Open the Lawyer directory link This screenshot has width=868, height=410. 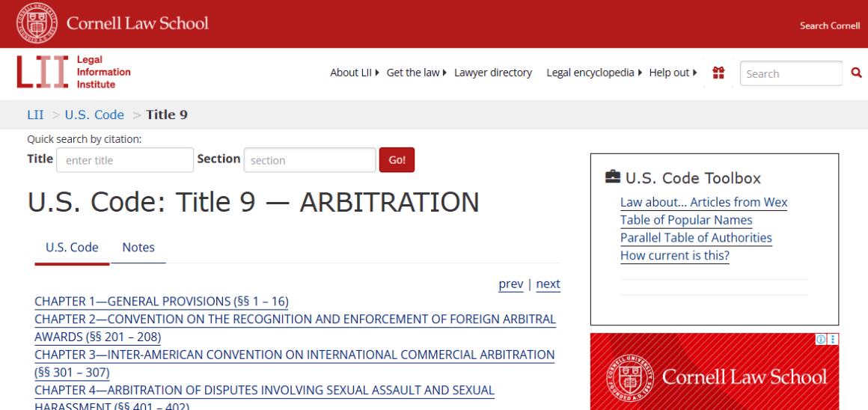(493, 73)
